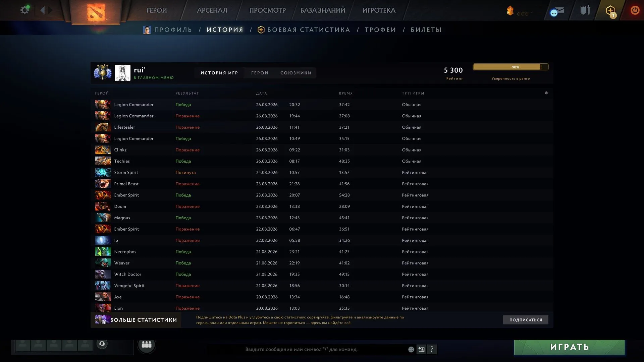The image size is (644, 362).
Task: Open the shards balance icon
Action: 510,10
